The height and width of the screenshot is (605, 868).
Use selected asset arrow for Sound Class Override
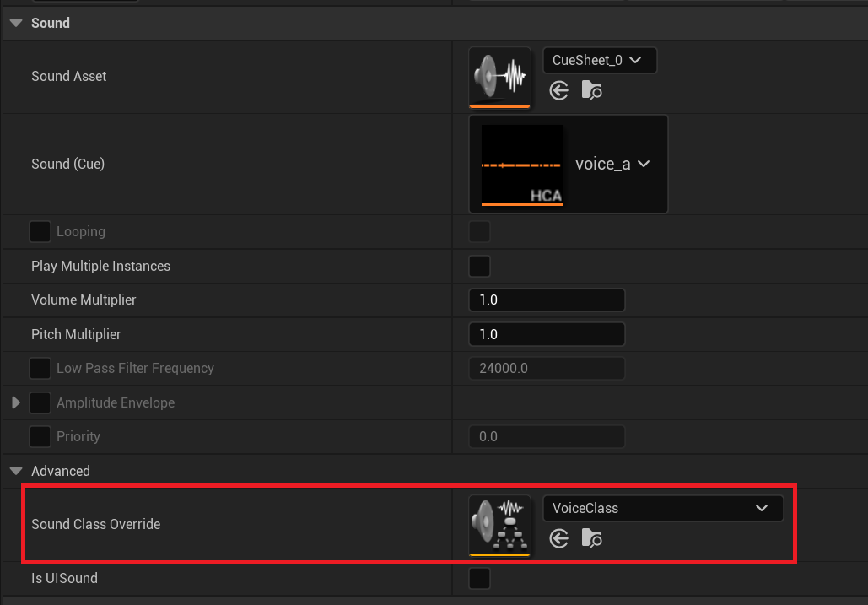click(558, 538)
